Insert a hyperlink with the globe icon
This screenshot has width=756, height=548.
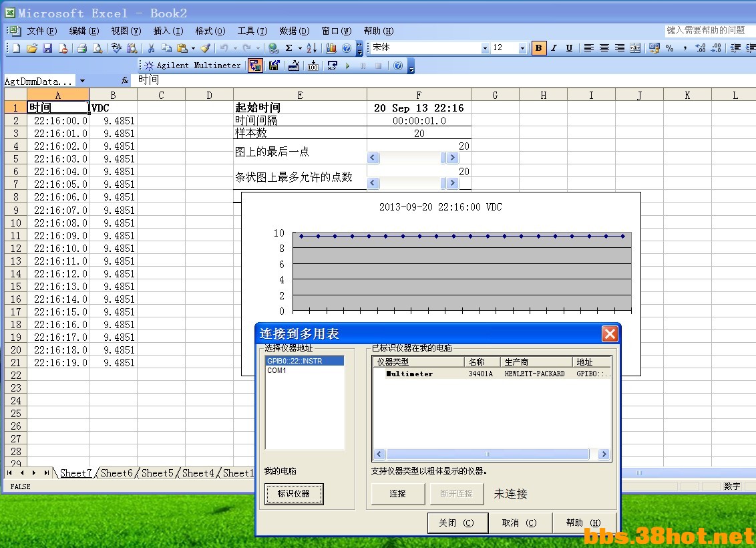273,47
